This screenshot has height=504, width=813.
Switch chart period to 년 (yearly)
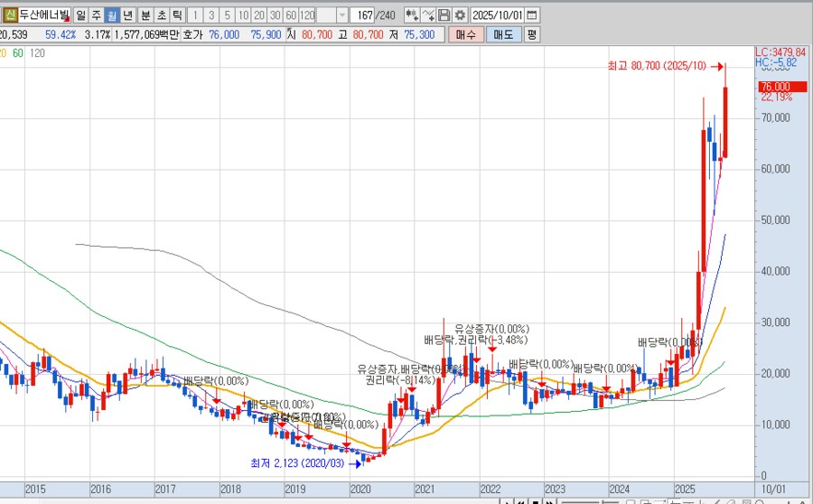(127, 15)
